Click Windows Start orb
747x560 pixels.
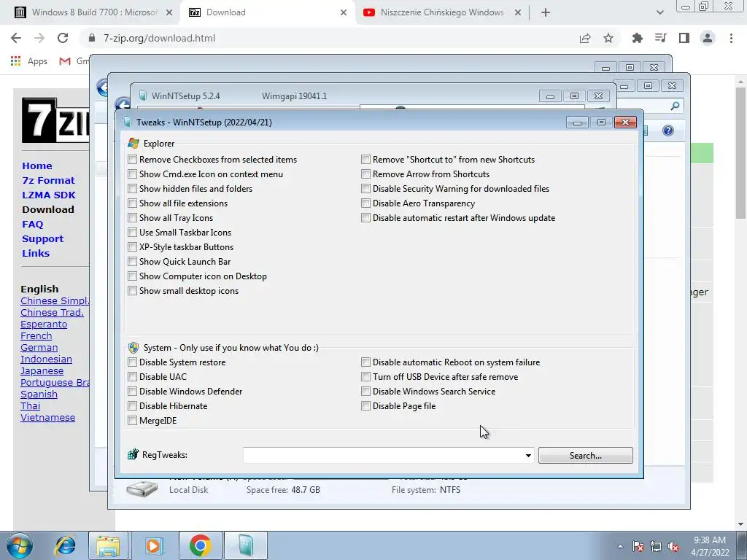(20, 545)
